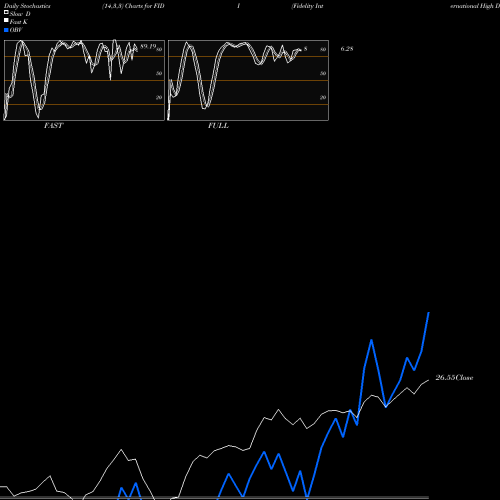Select the 'Slow D' legend label
Viewport: 500px width, 500px height.
click(20, 14)
